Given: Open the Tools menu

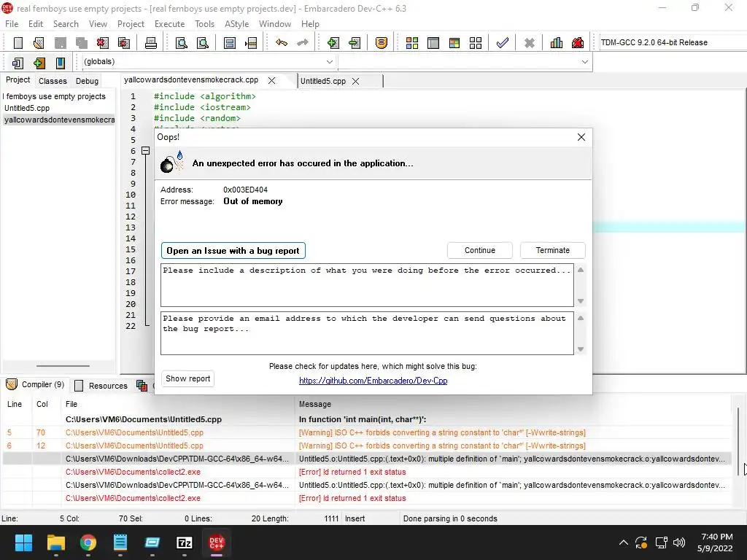Looking at the screenshot, I should tap(204, 24).
